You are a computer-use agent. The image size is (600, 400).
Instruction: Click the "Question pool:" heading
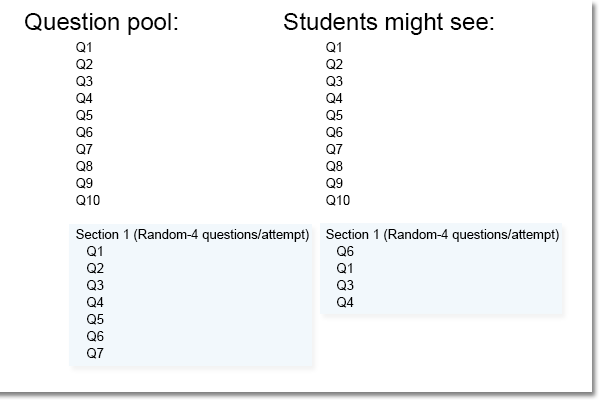pos(100,22)
